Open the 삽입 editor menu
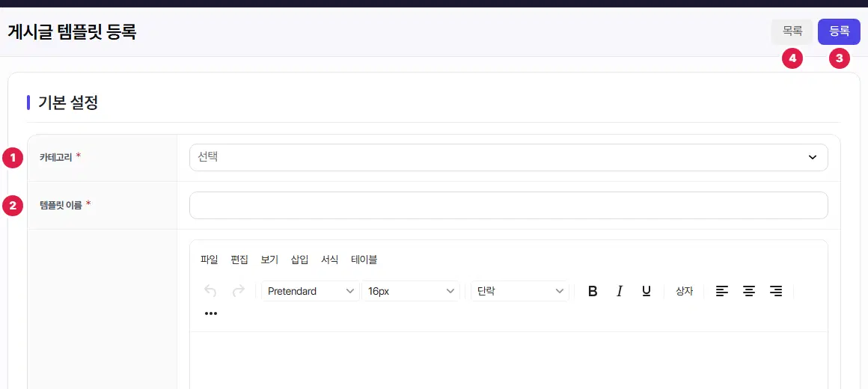This screenshot has width=868, height=389. (x=299, y=260)
